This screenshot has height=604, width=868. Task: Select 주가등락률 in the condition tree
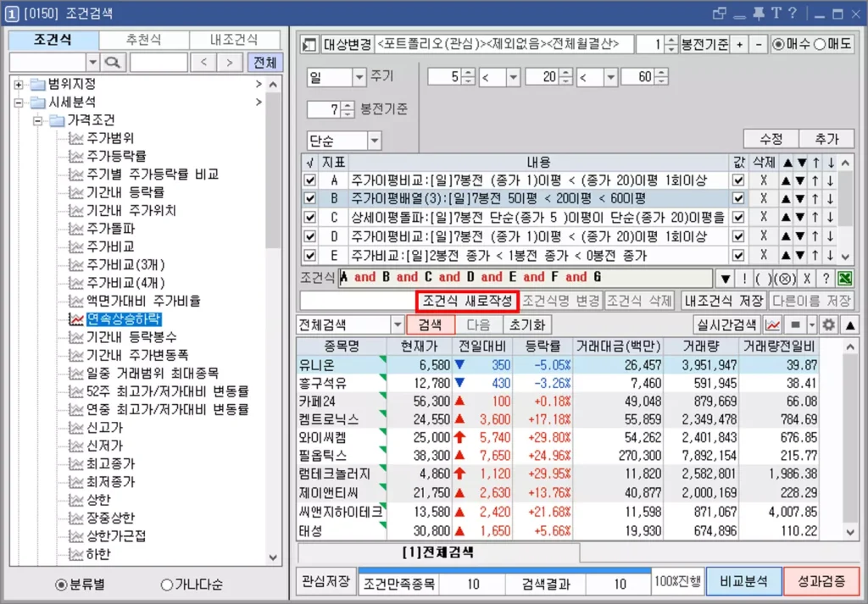click(x=116, y=157)
